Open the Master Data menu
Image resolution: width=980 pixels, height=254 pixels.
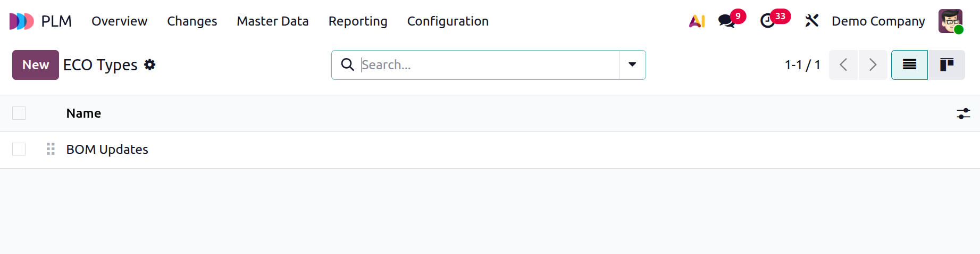[x=273, y=21]
